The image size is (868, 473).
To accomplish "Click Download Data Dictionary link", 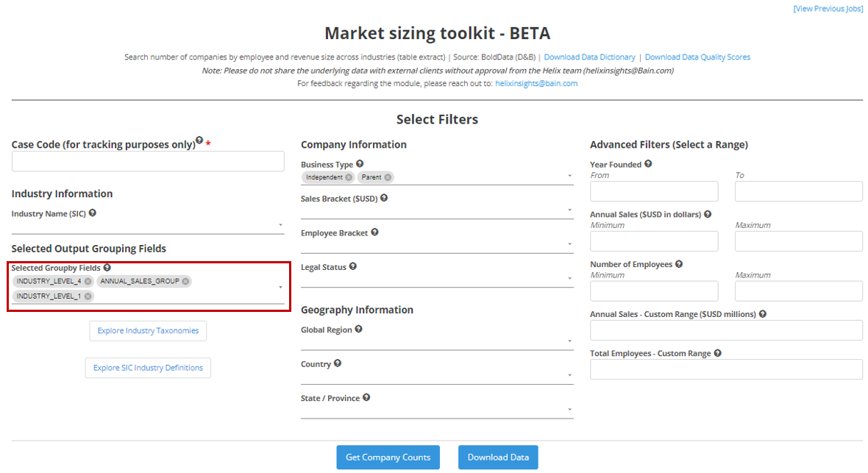I will pos(589,57).
